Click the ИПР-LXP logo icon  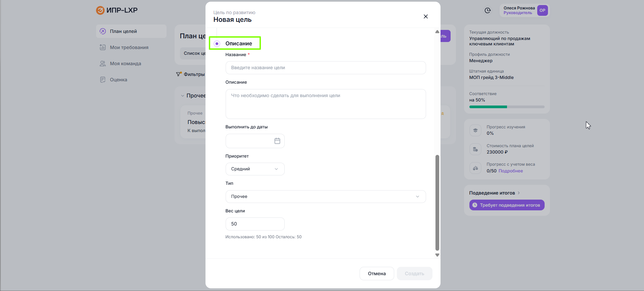[100, 10]
